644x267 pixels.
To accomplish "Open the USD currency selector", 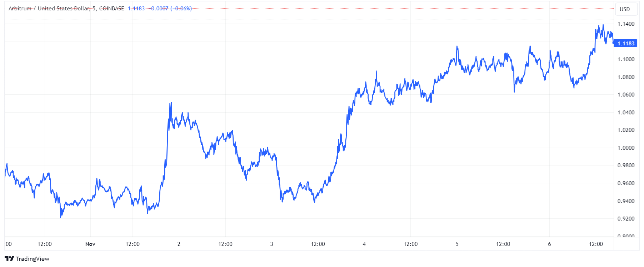I will 625,9.
